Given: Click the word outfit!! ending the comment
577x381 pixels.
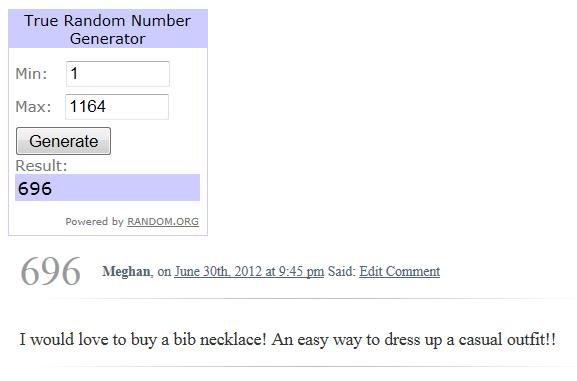Looking at the screenshot, I should [x=531, y=339].
